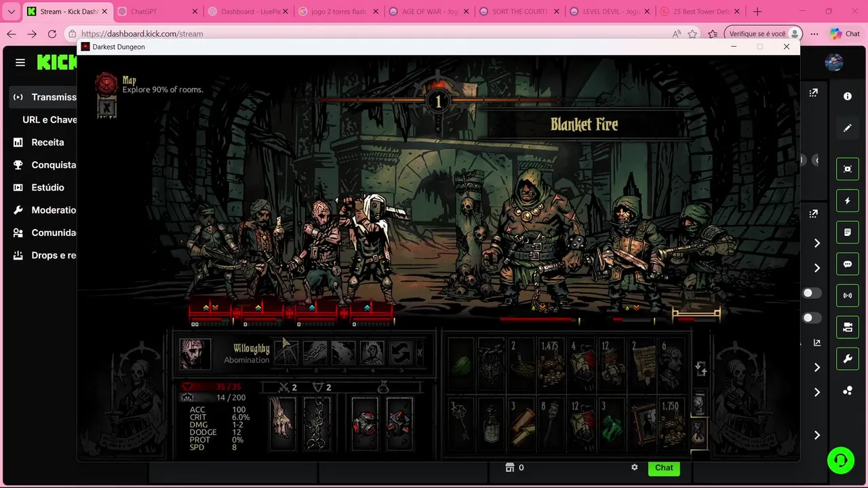Click the clawed hand weapon slot

pos(283,424)
